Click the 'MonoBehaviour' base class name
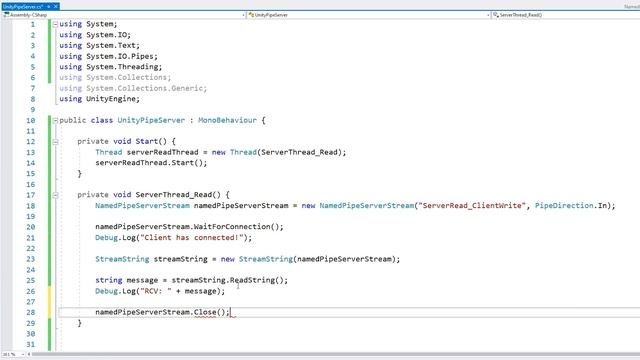Screen dimensions: 640x360 tap(227, 120)
